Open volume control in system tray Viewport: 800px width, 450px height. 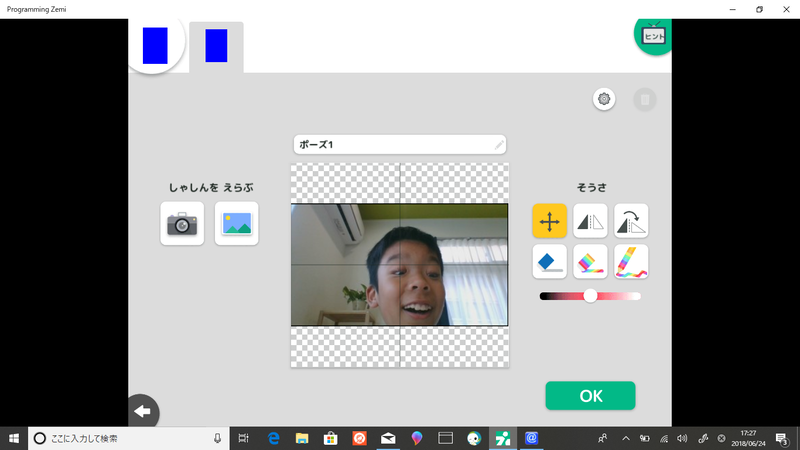682,438
